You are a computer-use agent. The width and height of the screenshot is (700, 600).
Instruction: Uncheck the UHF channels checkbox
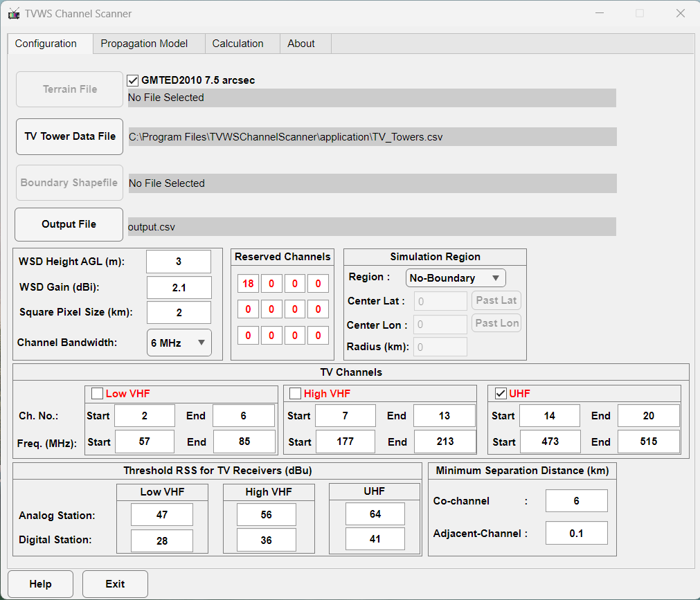coord(501,394)
